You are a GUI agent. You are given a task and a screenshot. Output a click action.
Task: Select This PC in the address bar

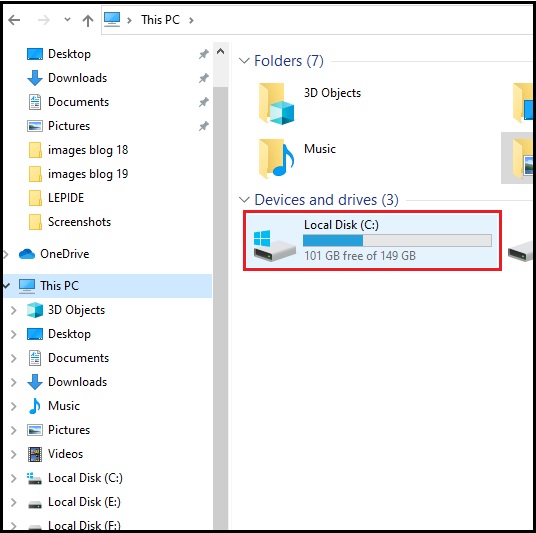click(x=160, y=20)
